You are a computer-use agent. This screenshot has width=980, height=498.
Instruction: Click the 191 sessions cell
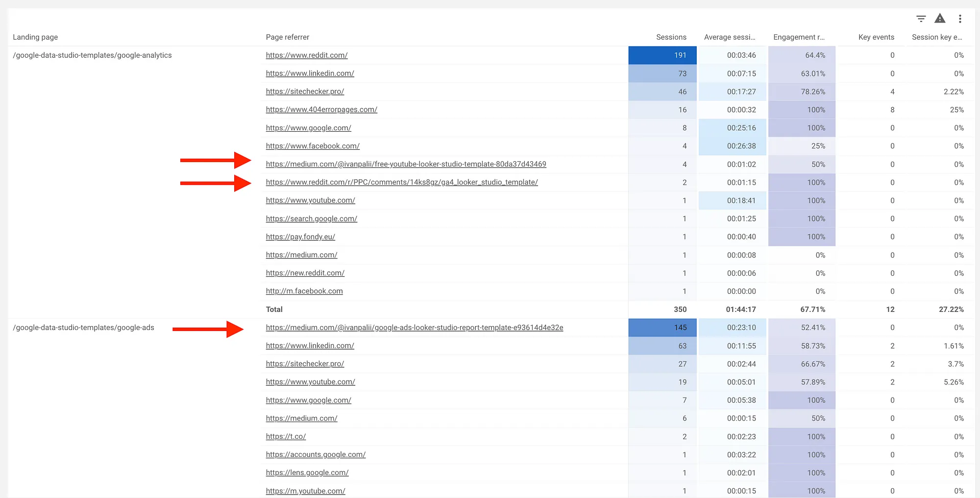click(x=662, y=55)
